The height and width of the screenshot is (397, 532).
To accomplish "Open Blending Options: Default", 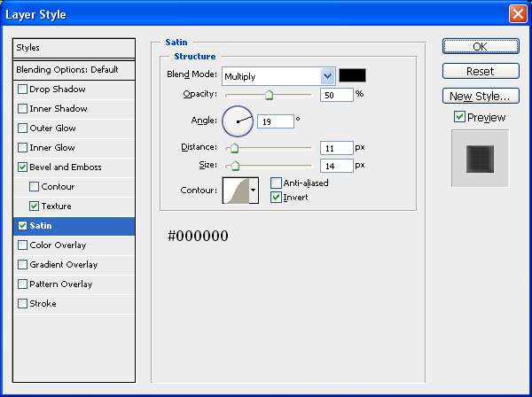I will click(x=74, y=70).
